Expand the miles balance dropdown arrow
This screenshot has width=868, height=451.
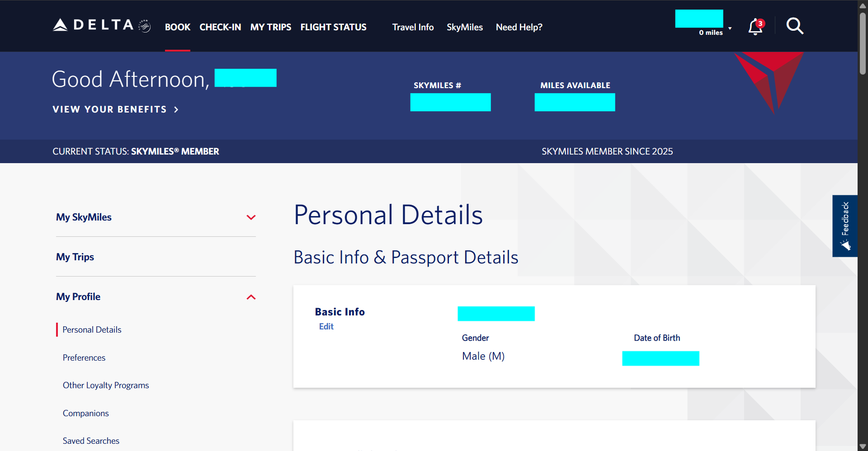pyautogui.click(x=730, y=28)
